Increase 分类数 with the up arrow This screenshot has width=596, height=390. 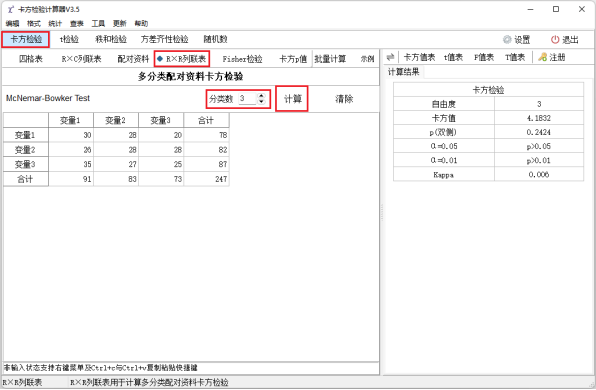click(x=261, y=96)
